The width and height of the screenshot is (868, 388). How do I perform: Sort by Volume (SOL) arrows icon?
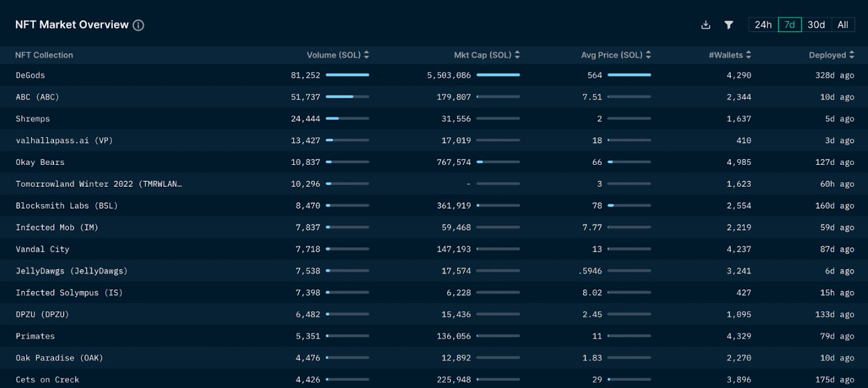point(367,55)
